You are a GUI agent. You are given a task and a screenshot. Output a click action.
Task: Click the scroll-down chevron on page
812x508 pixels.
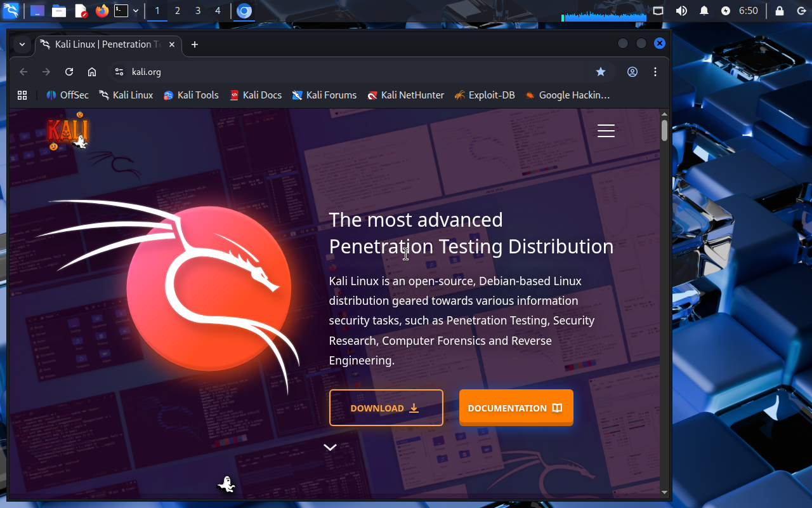click(x=330, y=447)
